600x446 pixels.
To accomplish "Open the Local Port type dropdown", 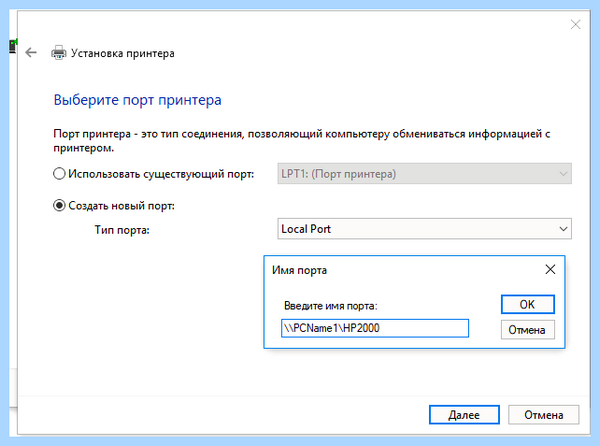I will point(424,229).
